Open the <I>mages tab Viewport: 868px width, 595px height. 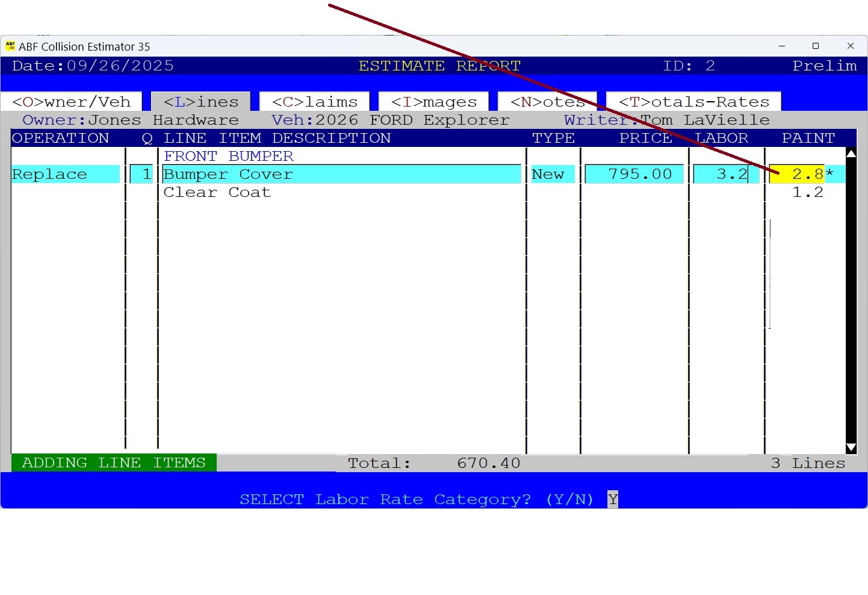point(432,102)
